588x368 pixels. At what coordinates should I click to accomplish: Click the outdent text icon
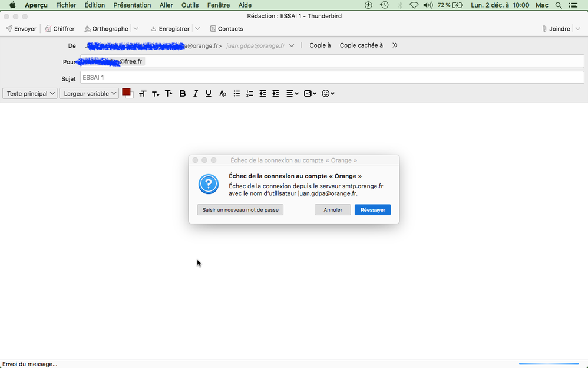263,94
